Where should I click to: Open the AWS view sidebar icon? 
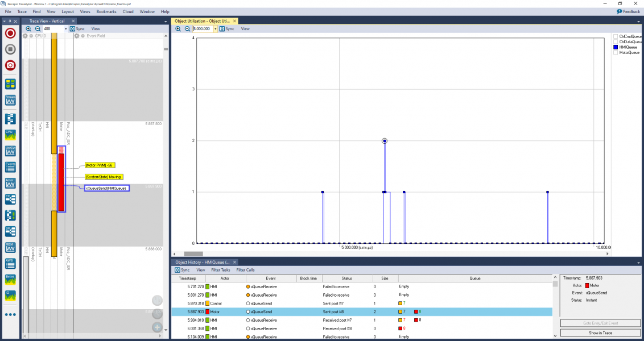click(10, 263)
